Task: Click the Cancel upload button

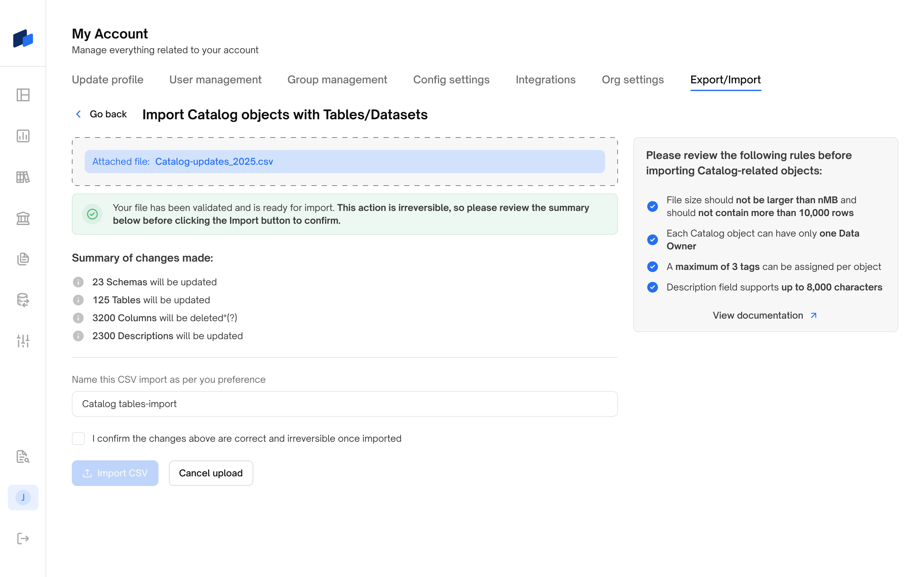Action: point(211,473)
